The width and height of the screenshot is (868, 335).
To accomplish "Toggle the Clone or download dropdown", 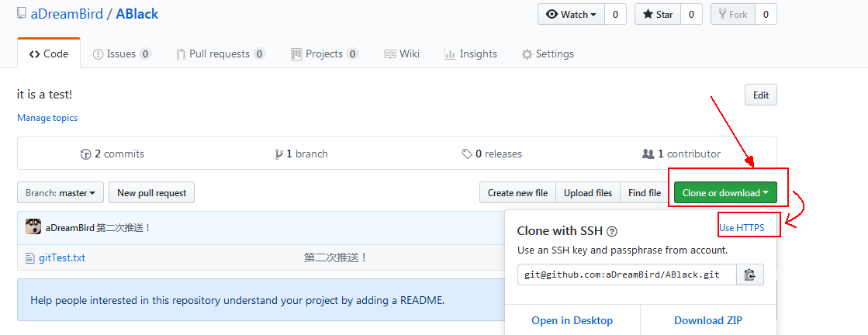I will 725,192.
